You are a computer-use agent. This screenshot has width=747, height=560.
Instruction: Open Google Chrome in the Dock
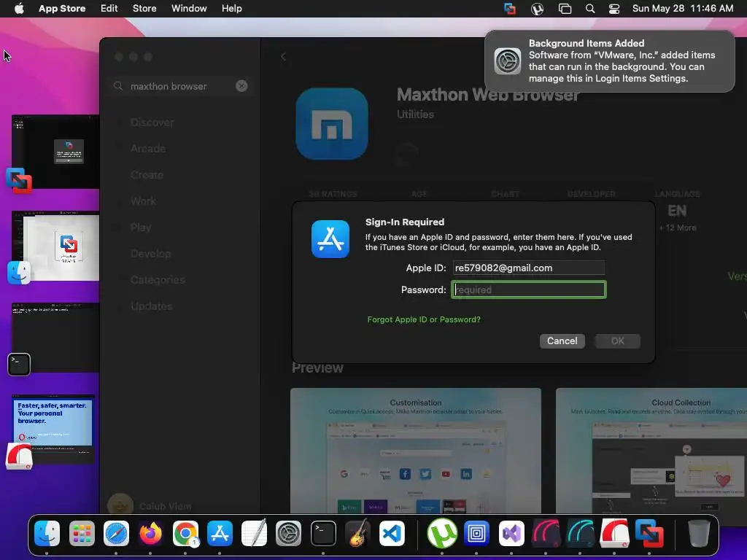click(185, 533)
